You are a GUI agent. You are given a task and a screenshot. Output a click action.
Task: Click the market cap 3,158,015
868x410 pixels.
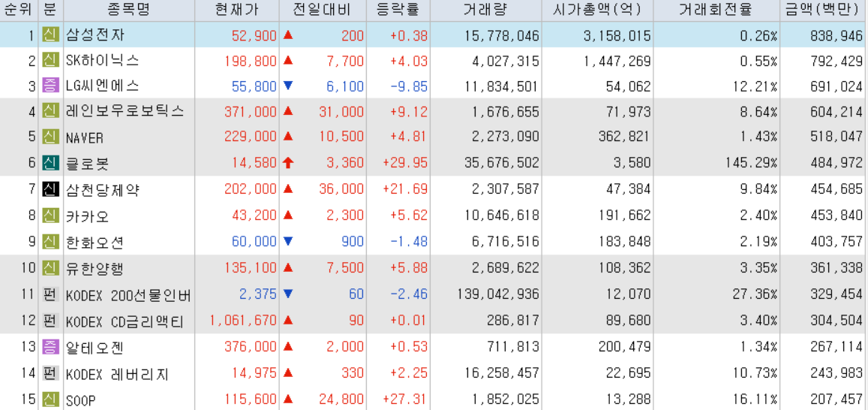(617, 36)
